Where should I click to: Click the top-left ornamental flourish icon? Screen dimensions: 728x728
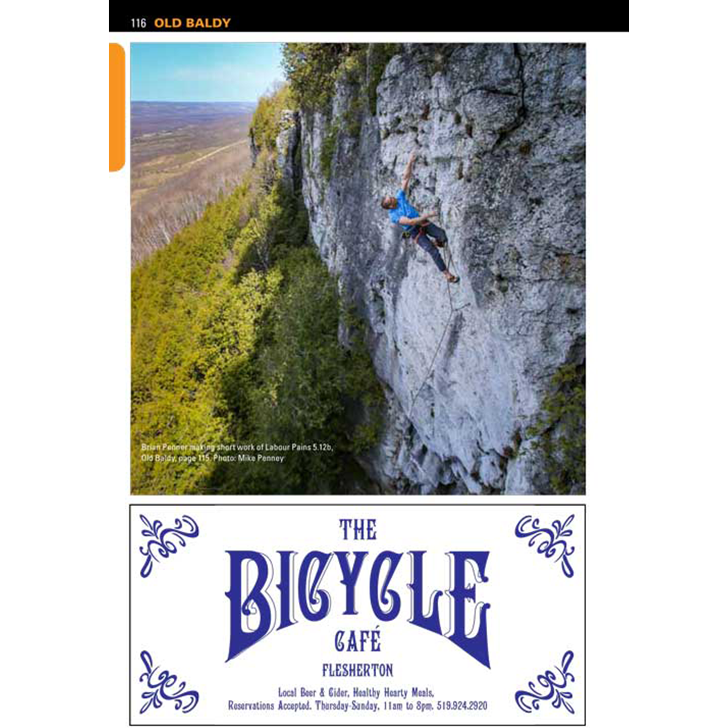(168, 546)
